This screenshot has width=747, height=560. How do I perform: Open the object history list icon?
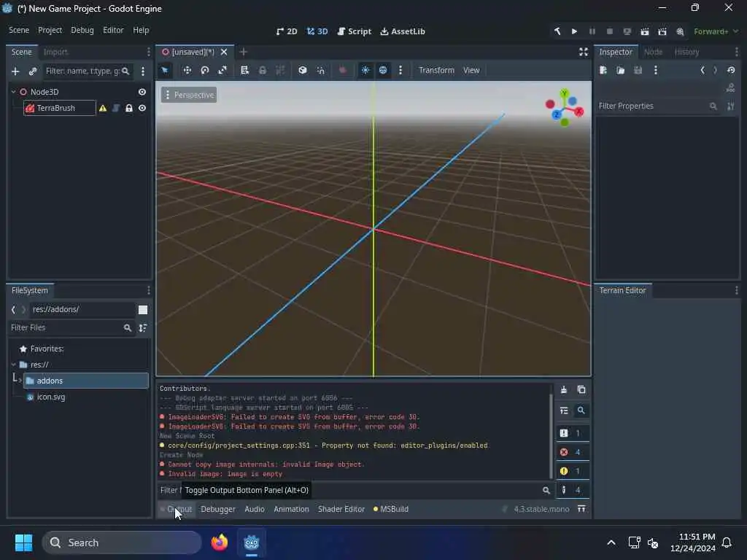pos(731,70)
